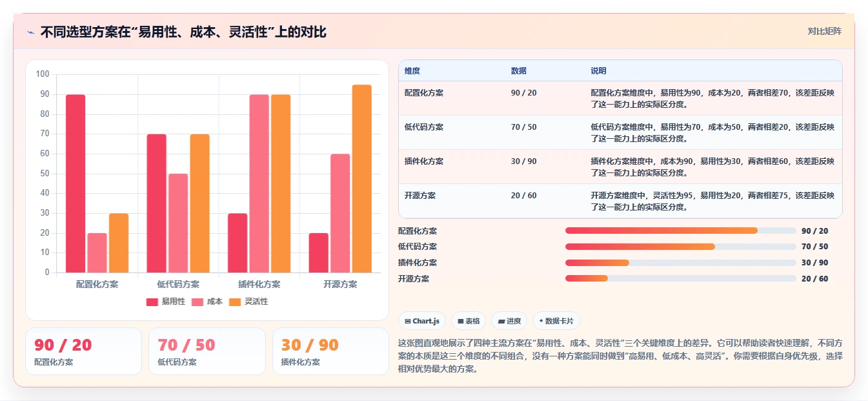Click 配置化方案 in the table's first row
This screenshot has height=401, width=868.
[424, 93]
